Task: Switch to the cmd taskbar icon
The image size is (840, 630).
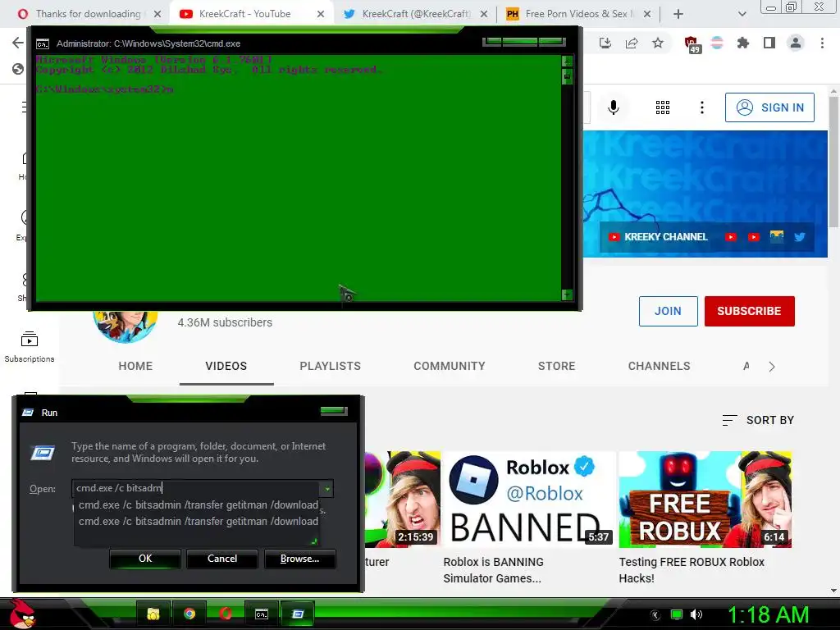Action: pos(262,614)
